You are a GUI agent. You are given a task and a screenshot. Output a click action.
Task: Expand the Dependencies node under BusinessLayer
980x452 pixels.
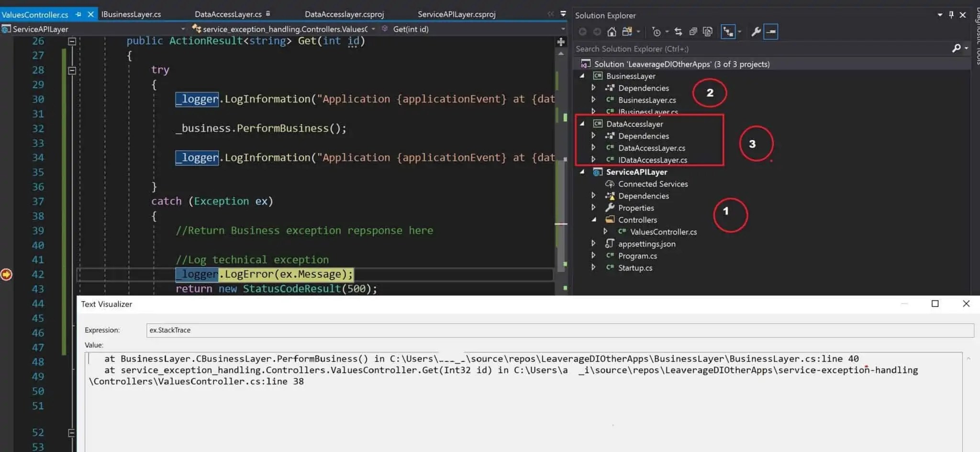(x=593, y=88)
